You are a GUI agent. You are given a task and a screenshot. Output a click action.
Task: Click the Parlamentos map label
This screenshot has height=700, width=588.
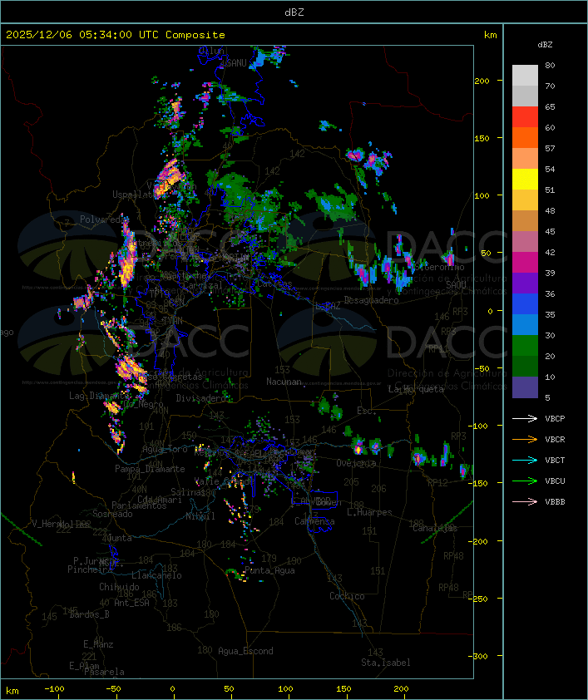[x=139, y=505]
